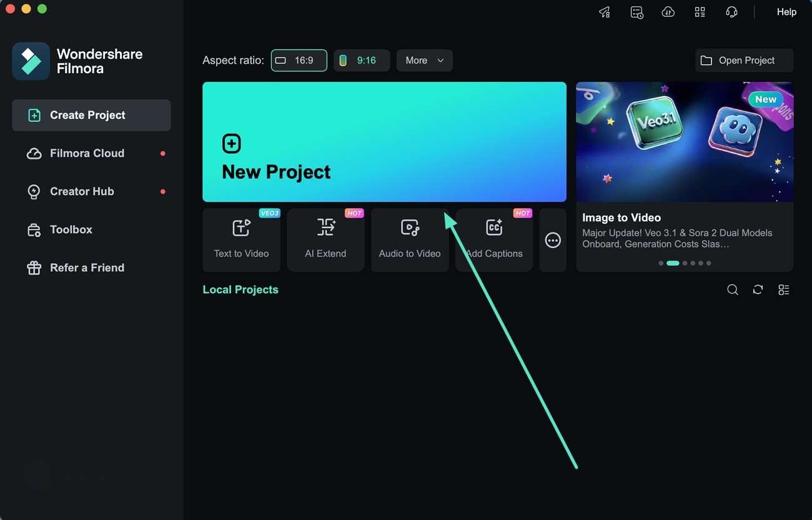
Task: Click the paper plane icon in the top bar
Action: (x=605, y=12)
